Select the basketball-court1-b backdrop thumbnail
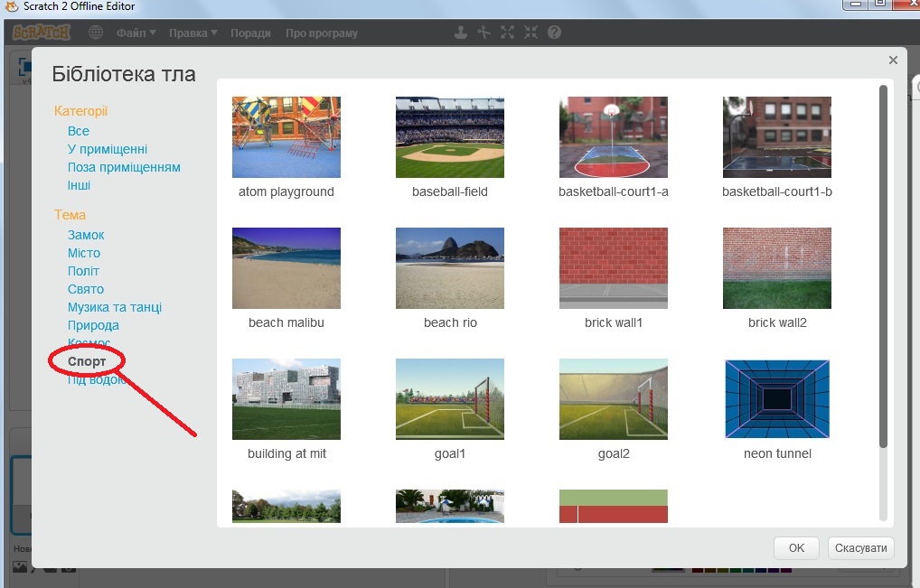Viewport: 920px width, 588px height. (777, 137)
